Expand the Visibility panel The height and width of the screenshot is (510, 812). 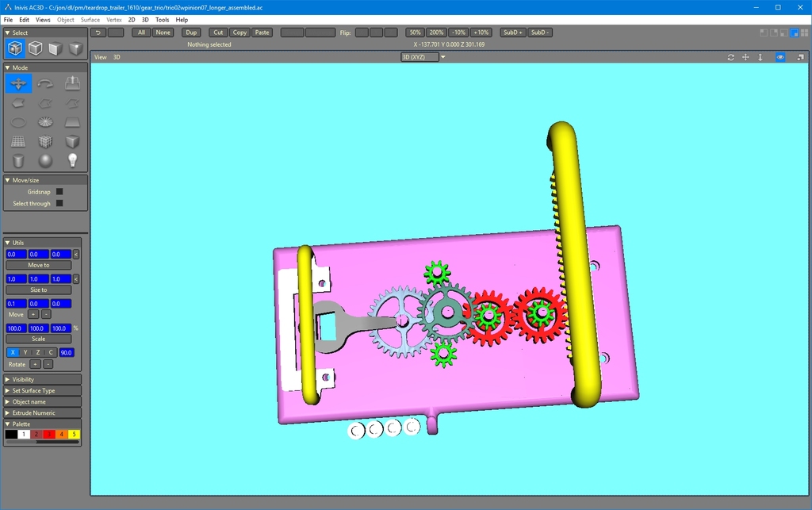click(x=43, y=379)
